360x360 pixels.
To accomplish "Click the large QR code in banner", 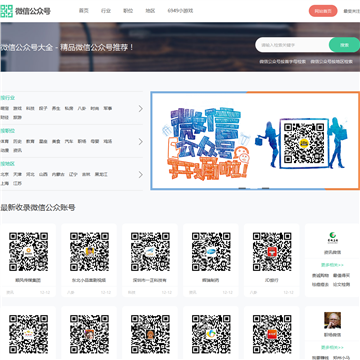I will point(304,143).
